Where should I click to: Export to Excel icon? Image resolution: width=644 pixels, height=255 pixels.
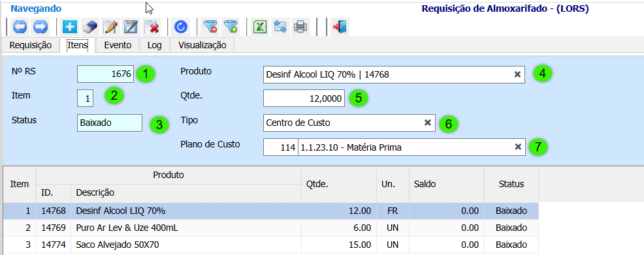tap(259, 27)
